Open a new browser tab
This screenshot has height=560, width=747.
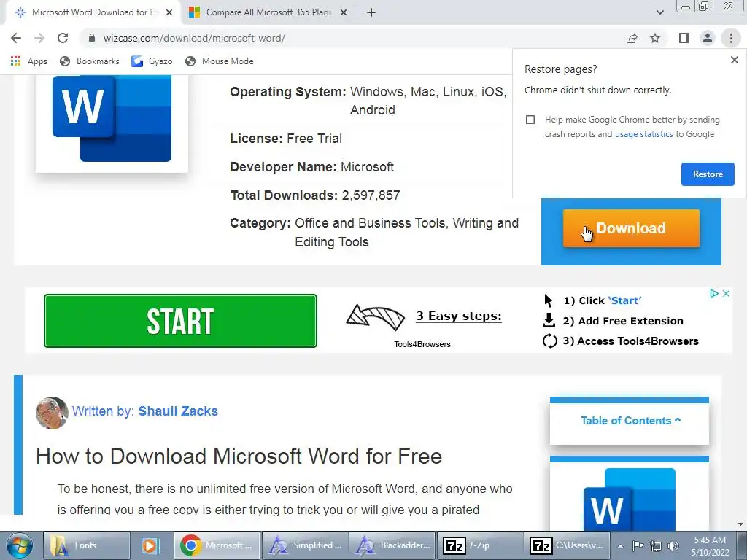tap(371, 13)
